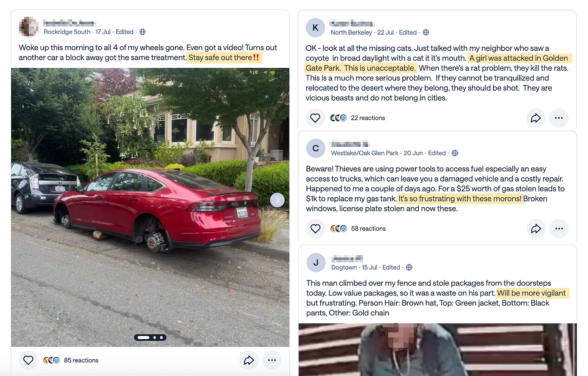
Task: View the 58 reactions list
Action: pos(368,229)
